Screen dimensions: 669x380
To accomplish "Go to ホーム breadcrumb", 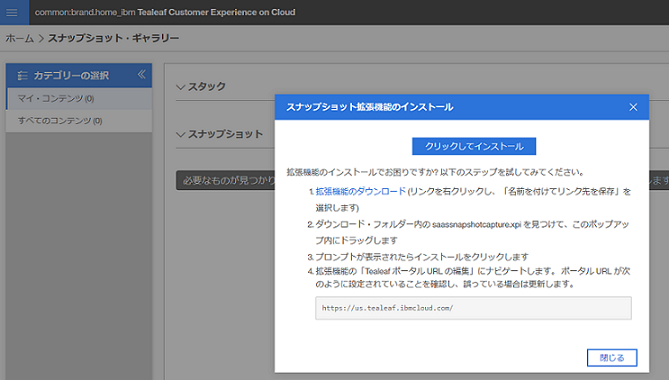I will (20, 38).
